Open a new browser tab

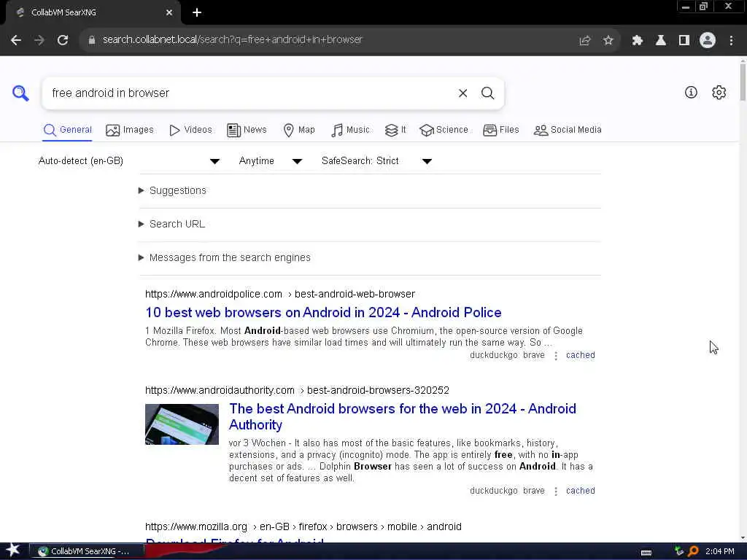[x=197, y=12]
